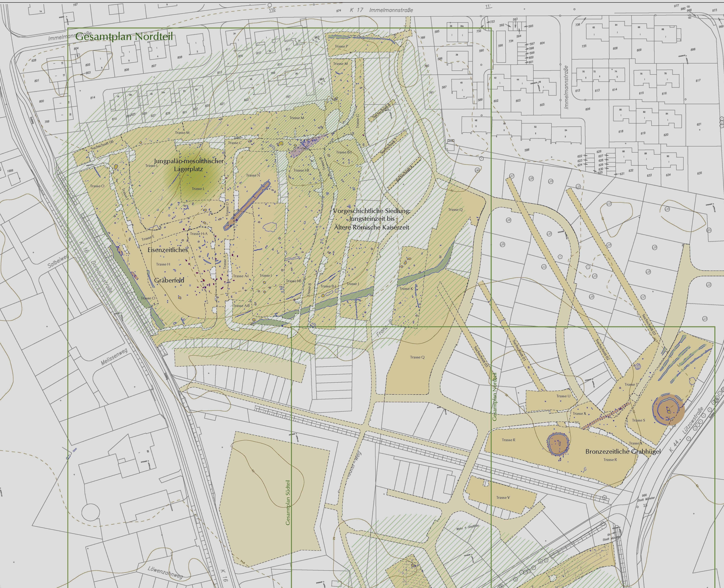Select the 'Trasse V' trench label
This screenshot has width=724, height=588.
point(503,498)
